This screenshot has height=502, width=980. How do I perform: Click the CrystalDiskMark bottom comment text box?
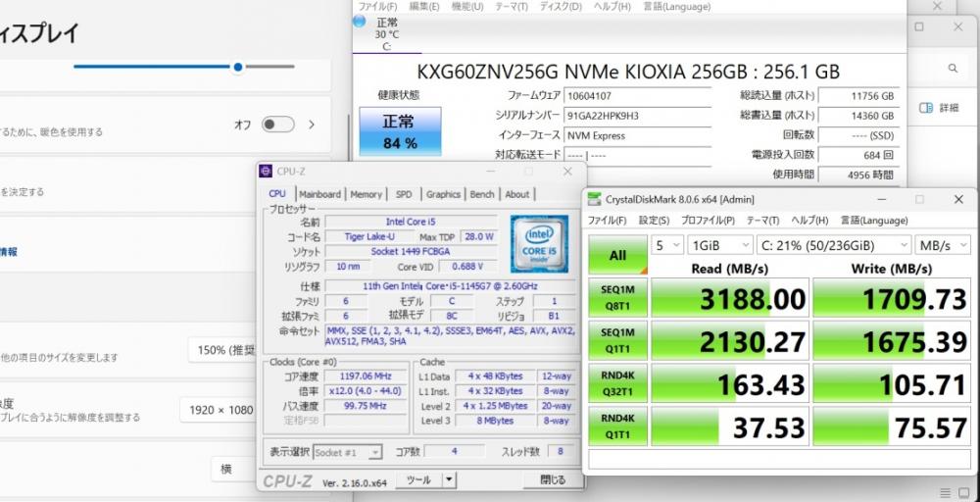pyautogui.click(x=779, y=460)
